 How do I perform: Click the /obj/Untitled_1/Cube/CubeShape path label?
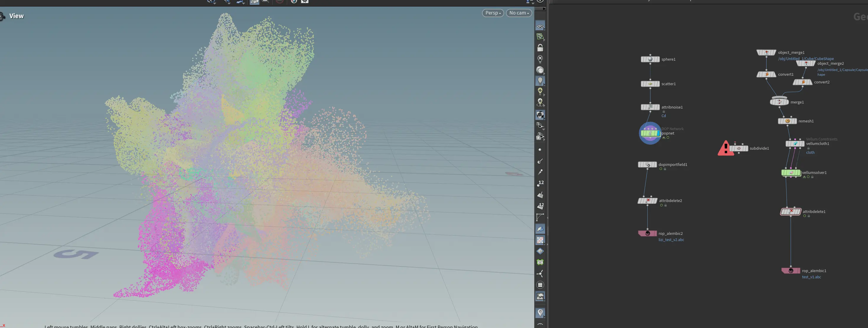click(x=806, y=59)
